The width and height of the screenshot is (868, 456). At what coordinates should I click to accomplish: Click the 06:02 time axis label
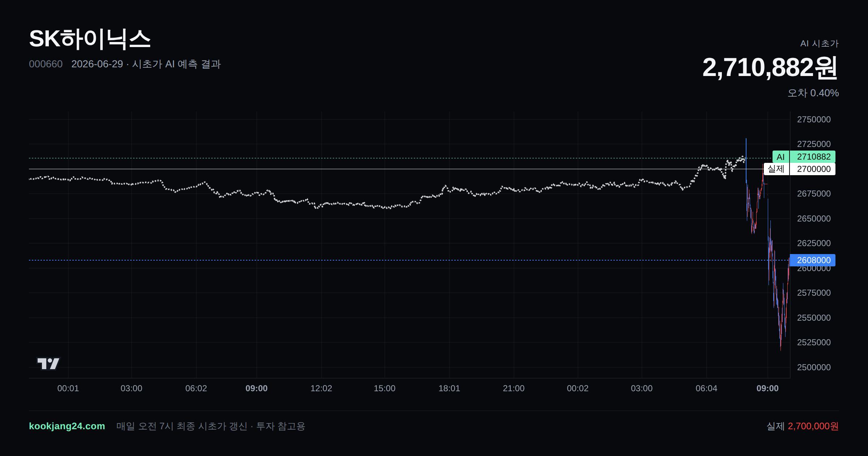196,388
